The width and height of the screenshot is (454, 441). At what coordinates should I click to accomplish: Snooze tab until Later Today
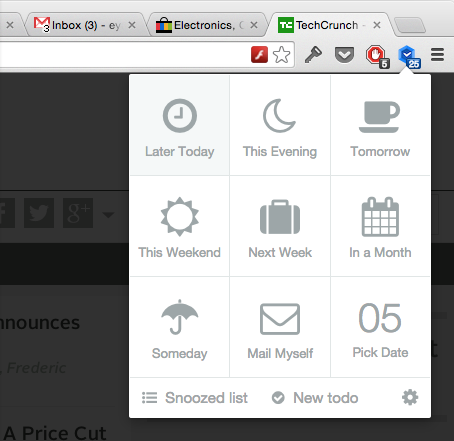coord(179,125)
